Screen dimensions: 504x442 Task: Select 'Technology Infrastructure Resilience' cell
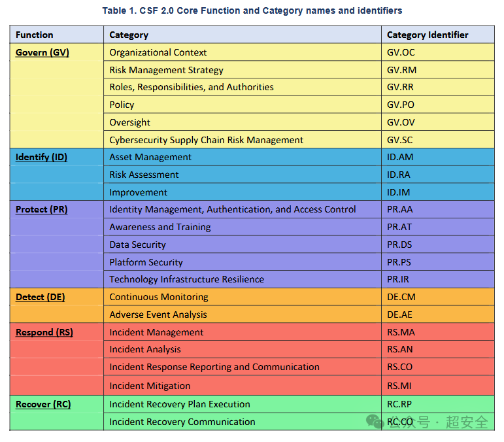(x=243, y=279)
